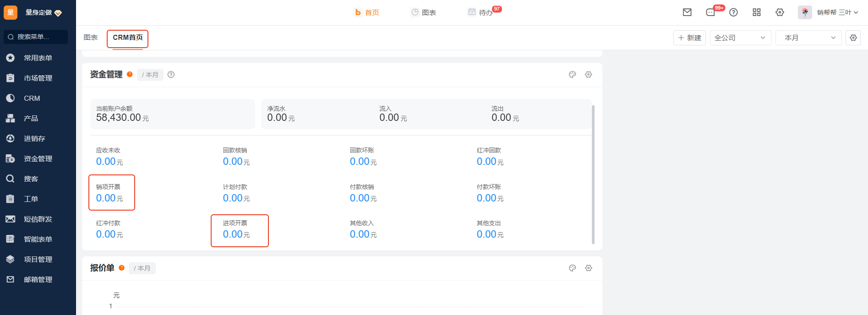This screenshot has height=315, width=868.
Task: Click the 应收未收 amount value
Action: pyautogui.click(x=106, y=162)
